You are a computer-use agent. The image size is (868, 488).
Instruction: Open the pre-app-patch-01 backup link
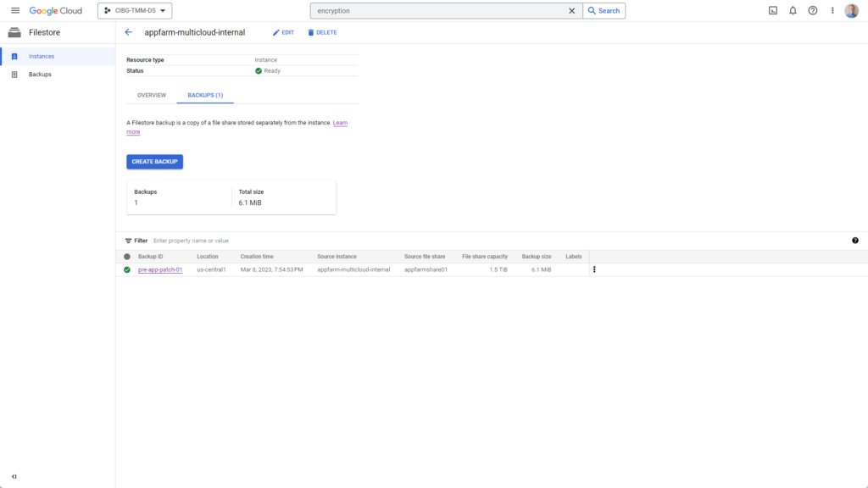point(160,269)
